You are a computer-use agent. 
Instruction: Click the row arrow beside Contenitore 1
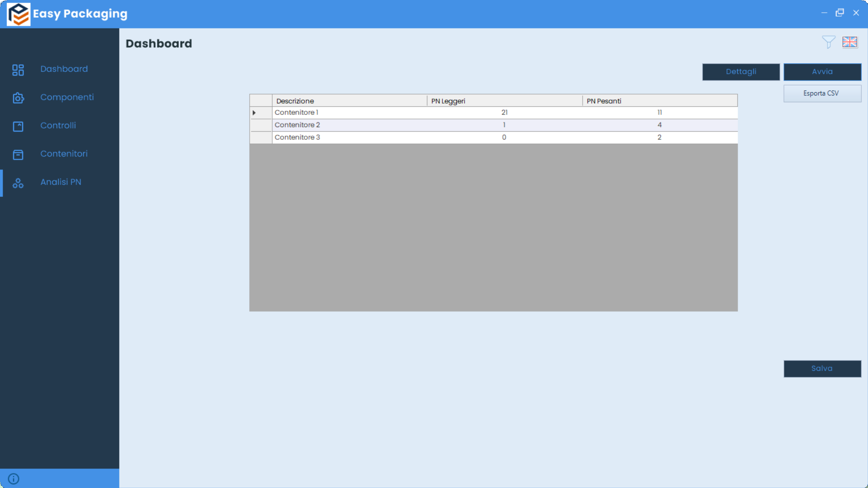255,113
